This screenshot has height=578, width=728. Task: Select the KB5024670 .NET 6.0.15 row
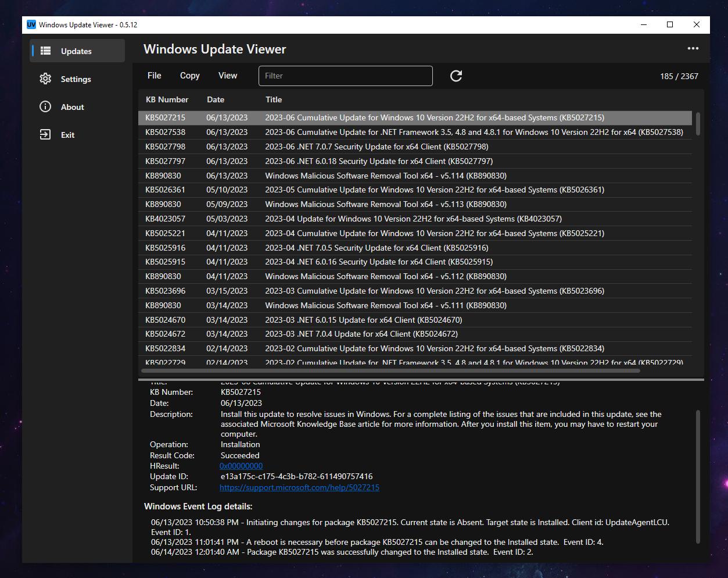(415, 320)
